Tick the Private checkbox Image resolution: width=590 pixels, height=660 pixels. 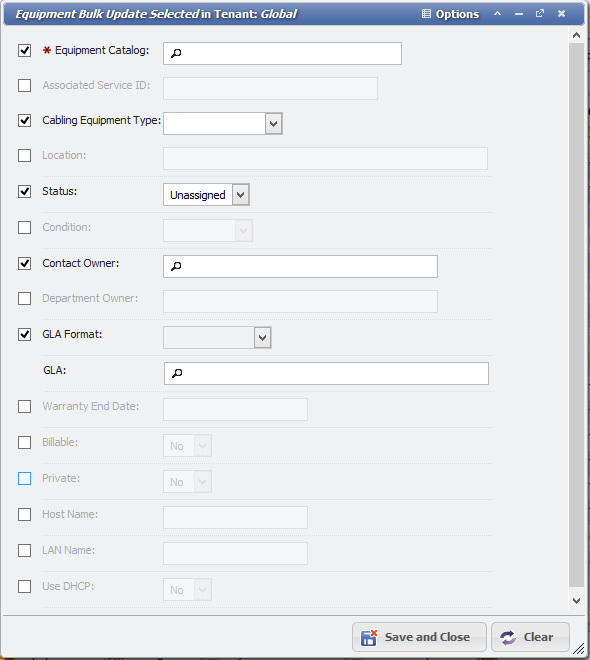tap(24, 479)
